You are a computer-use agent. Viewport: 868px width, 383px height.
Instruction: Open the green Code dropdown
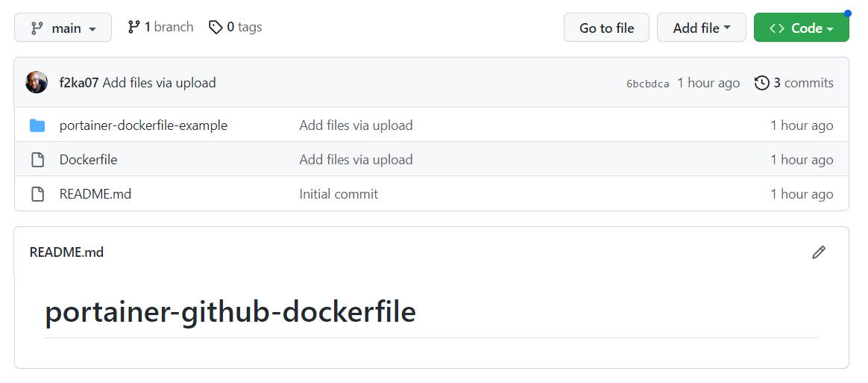pos(801,28)
